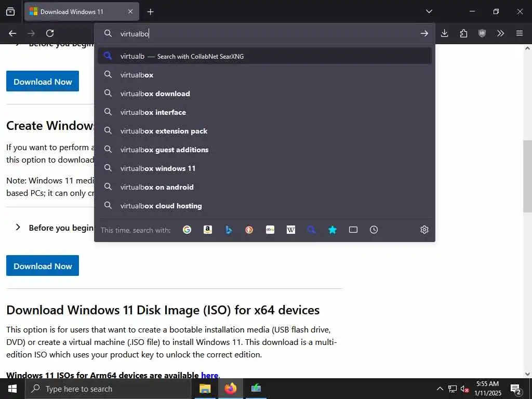Click the page's vertical scrollbar thumb
The image size is (532, 399).
click(527, 177)
